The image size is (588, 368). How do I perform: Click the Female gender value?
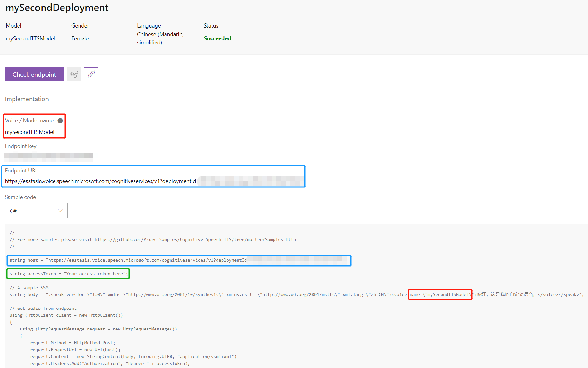[x=80, y=38]
